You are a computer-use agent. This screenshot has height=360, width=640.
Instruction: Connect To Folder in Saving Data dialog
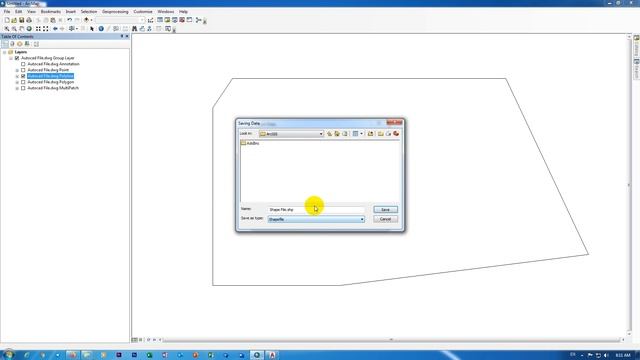pos(371,133)
